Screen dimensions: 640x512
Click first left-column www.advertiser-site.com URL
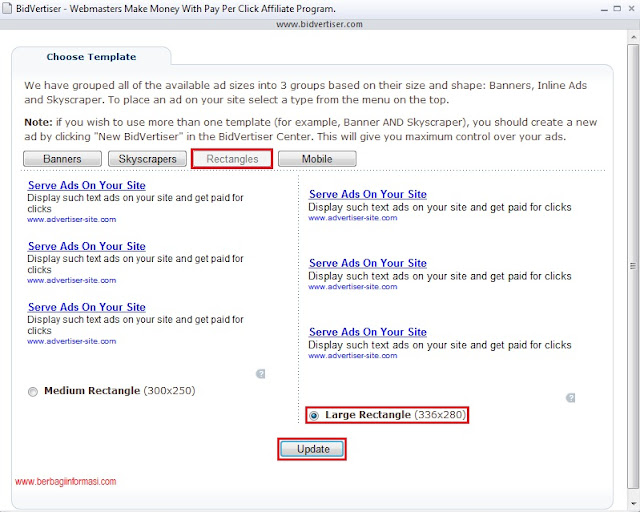click(x=72, y=220)
